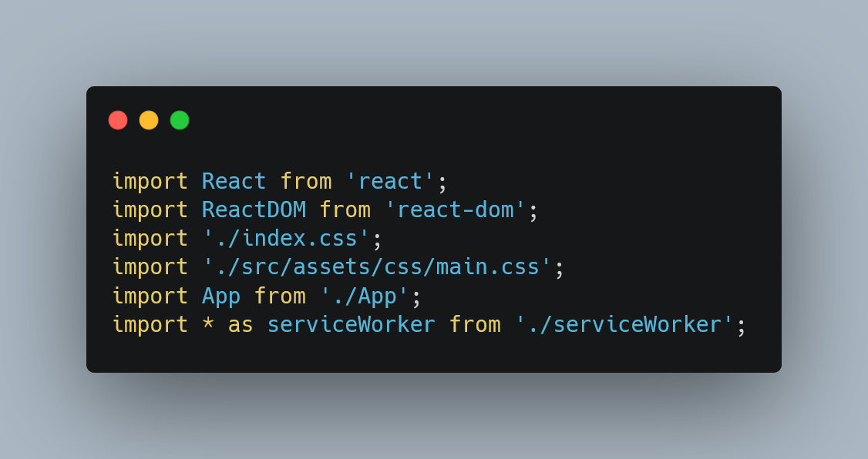The image size is (868, 459).
Task: Click the './src/assets/css/main.css' path
Action: 377,267
